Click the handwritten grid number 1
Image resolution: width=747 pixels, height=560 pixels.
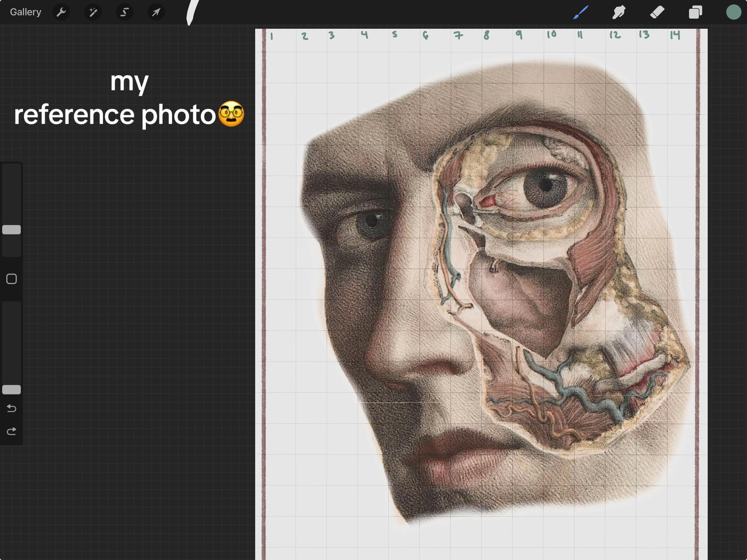point(272,36)
